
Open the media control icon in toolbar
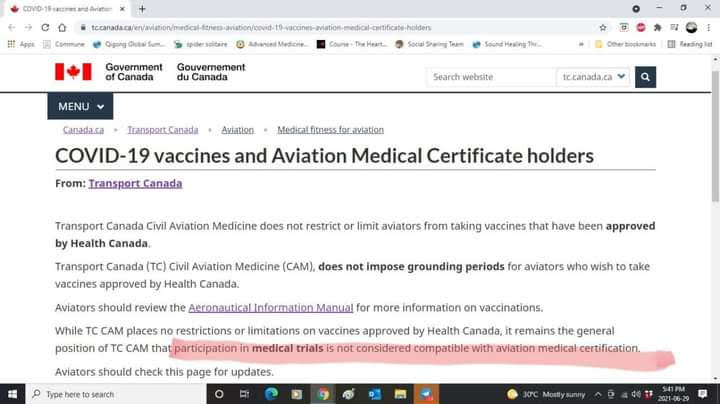pyautogui.click(x=674, y=28)
